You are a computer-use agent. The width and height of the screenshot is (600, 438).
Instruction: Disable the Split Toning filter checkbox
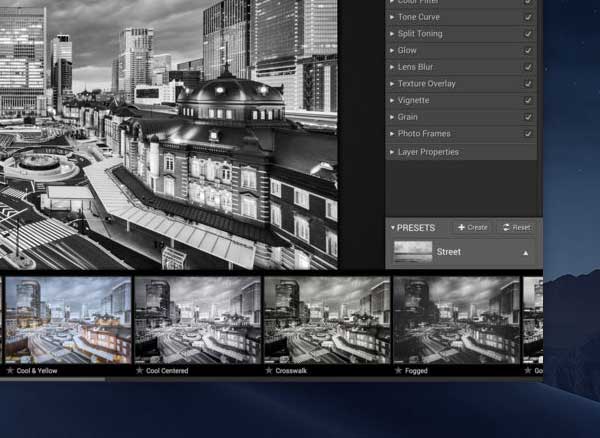528,34
